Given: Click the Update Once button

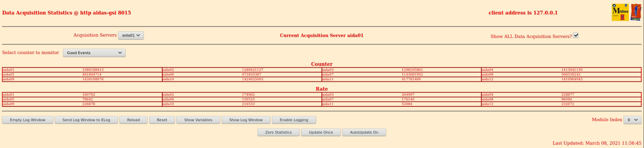Looking at the screenshot, I should 321,132.
